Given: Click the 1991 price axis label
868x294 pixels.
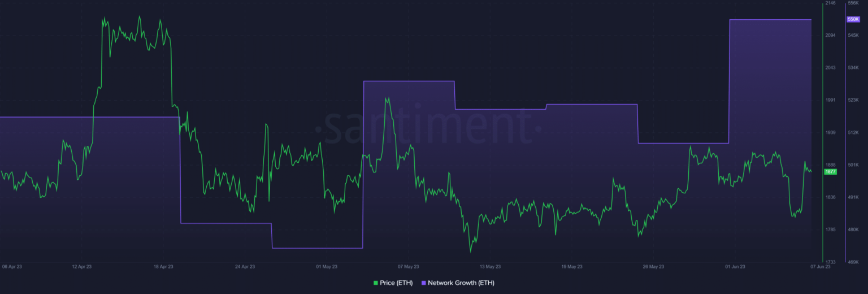Looking at the screenshot, I should click(x=830, y=101).
